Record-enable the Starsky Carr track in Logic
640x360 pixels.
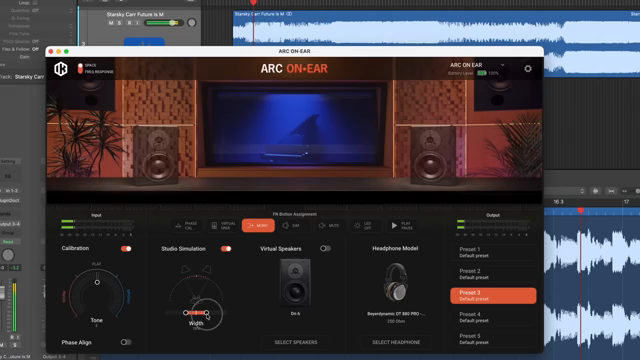129,23
